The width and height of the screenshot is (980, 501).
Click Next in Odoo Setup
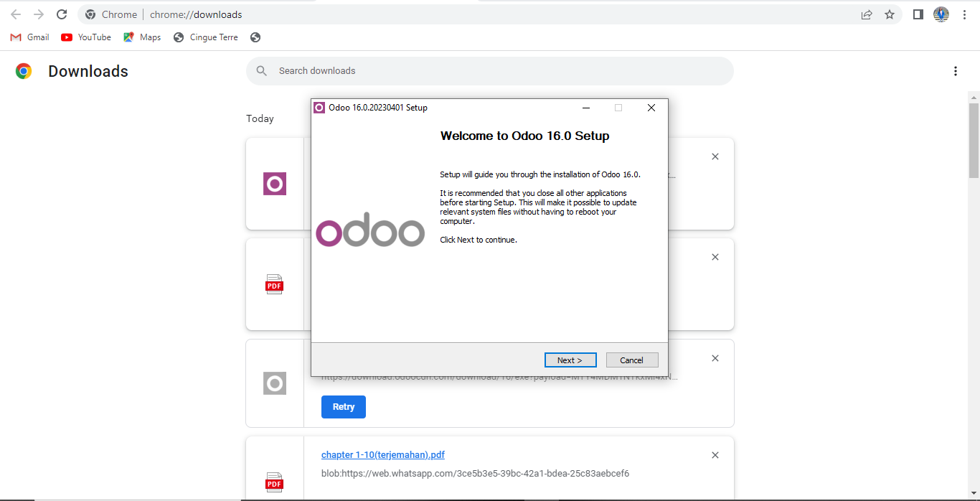coord(570,360)
